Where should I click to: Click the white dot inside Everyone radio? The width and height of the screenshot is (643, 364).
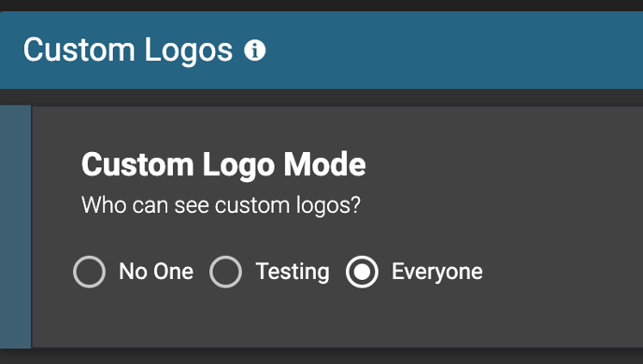(x=362, y=272)
